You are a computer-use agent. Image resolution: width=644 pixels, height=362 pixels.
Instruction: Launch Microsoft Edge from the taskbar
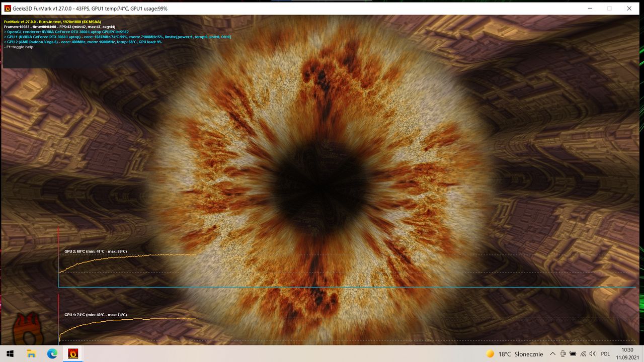[x=52, y=354]
